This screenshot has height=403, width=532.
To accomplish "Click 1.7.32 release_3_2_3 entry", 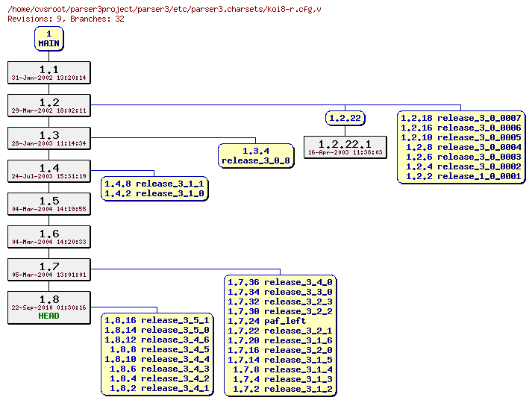I will pyautogui.click(x=281, y=302).
